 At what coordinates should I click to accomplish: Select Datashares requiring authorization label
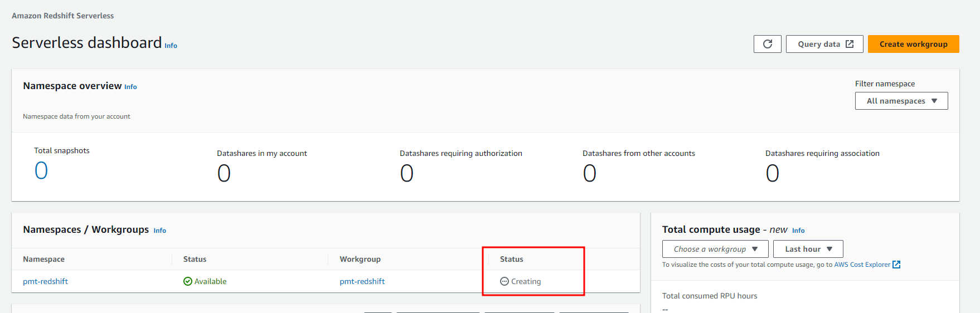461,153
